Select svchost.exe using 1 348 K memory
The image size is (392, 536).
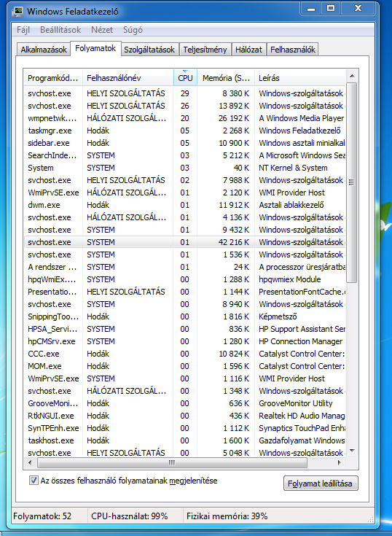pyautogui.click(x=185, y=391)
